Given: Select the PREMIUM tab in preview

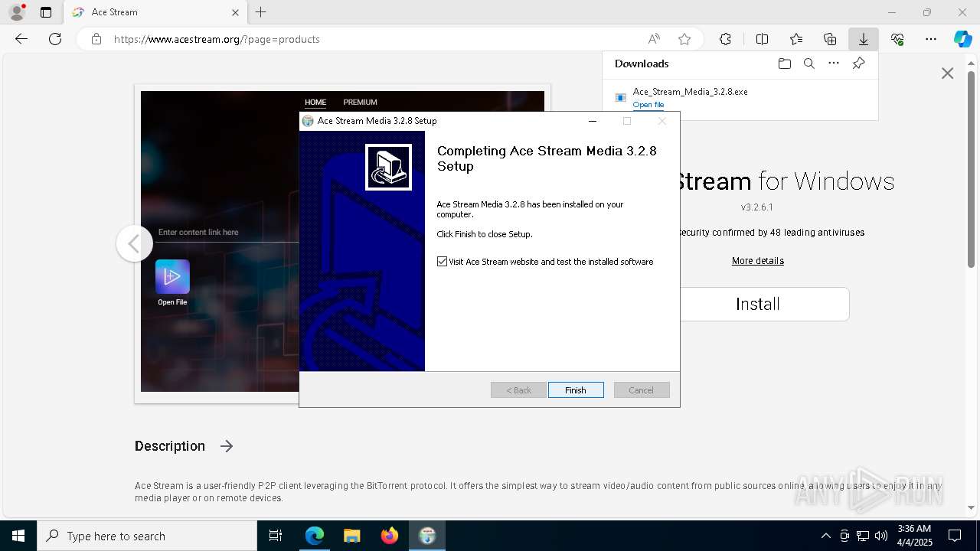Looking at the screenshot, I should tap(360, 102).
